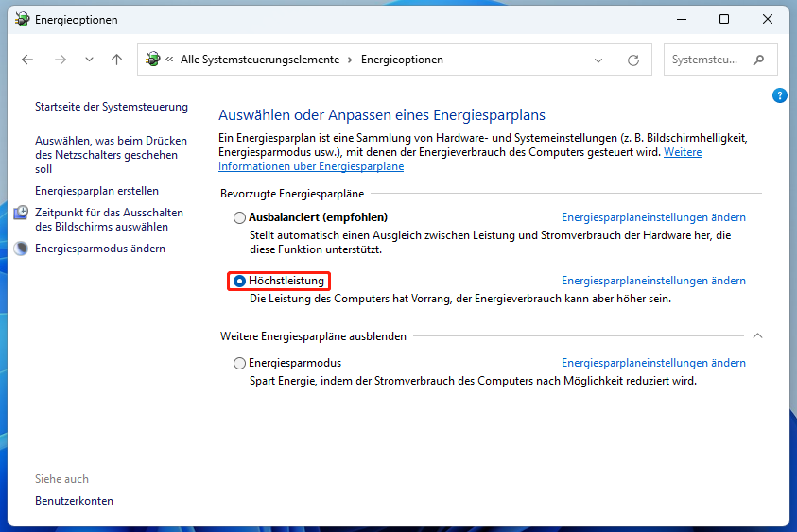Open Energiesparmodus ändern link
The image size is (797, 532).
[100, 249]
